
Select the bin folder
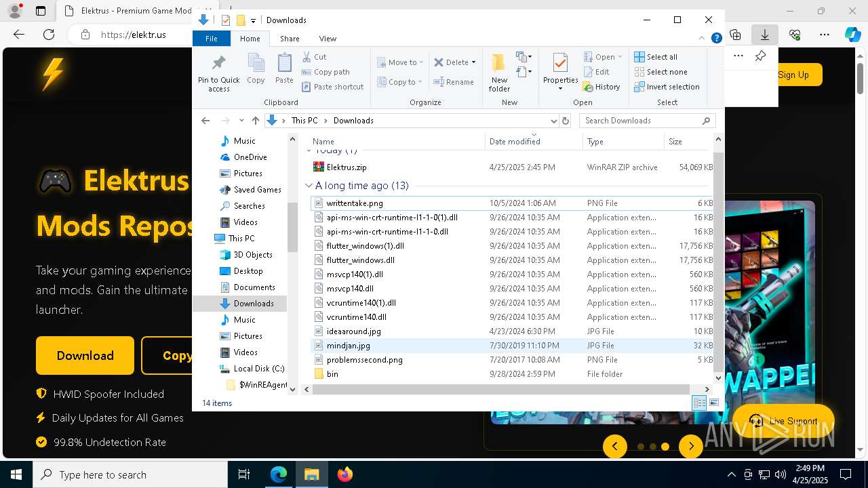(x=332, y=374)
